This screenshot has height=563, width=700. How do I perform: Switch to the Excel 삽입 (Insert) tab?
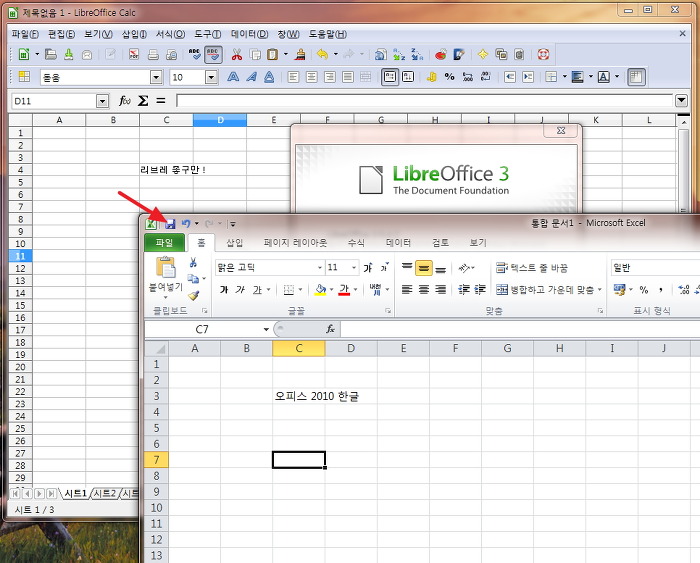click(x=235, y=242)
